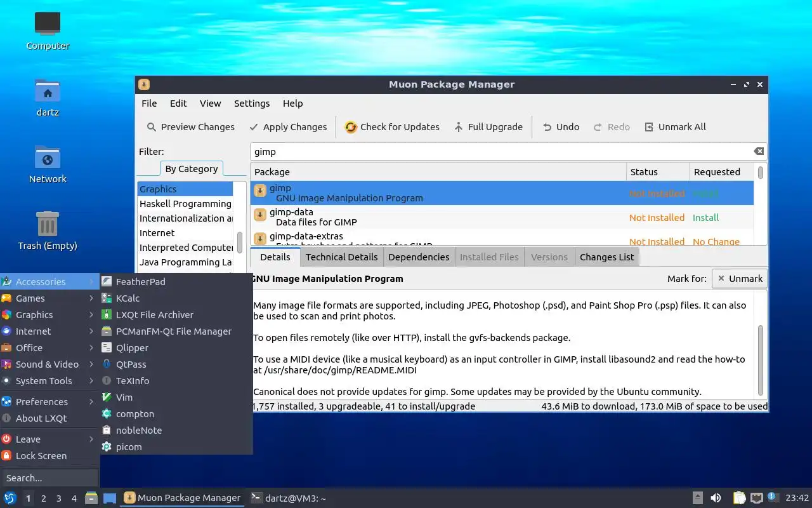Open About LXQt from the menu

click(49, 418)
